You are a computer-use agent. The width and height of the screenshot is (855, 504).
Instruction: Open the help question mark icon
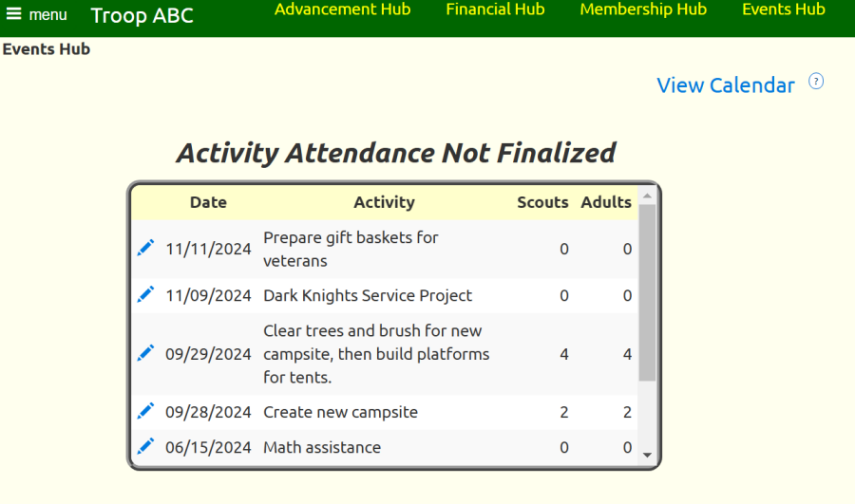tap(816, 82)
